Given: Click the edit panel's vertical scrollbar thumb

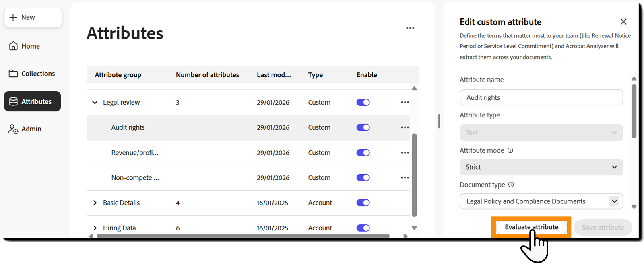Looking at the screenshot, I should (x=634, y=111).
